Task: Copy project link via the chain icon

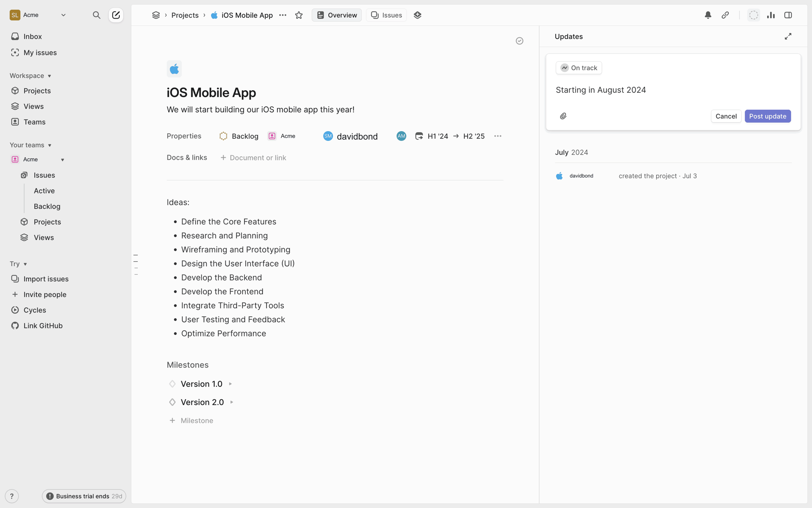Action: [x=725, y=15]
